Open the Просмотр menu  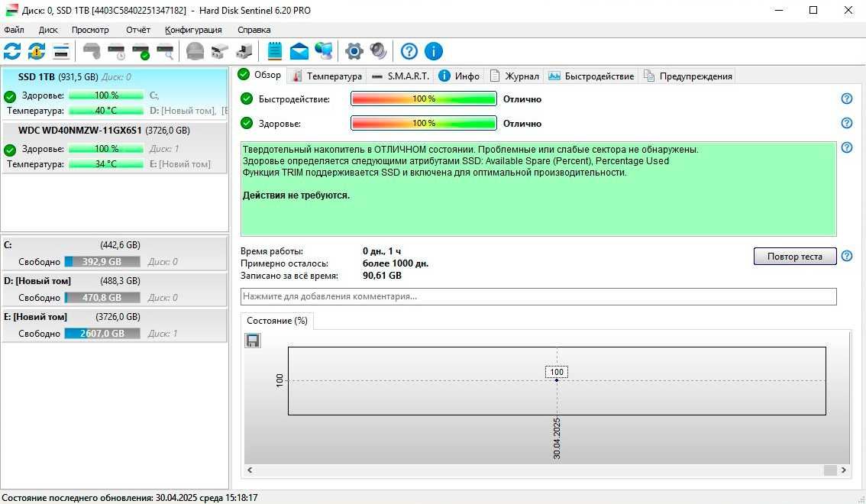click(90, 30)
